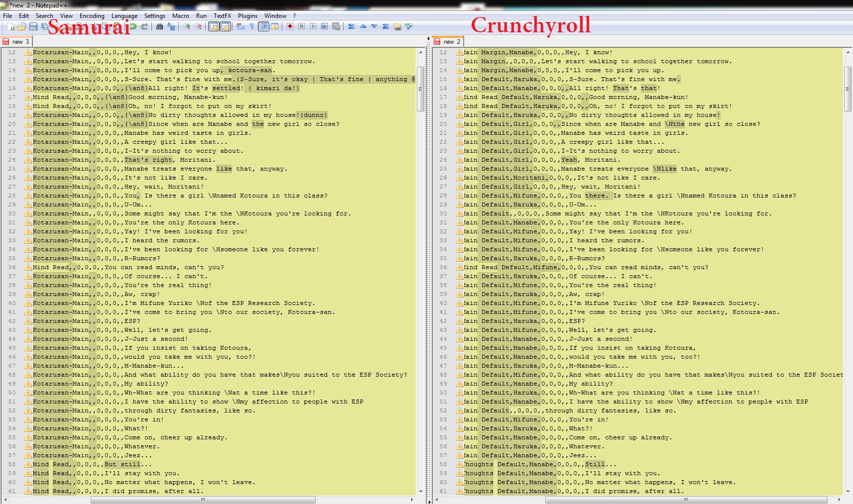Click the first blue TextFX icon after save-macro
This screenshot has height=504, width=853.
(352, 26)
